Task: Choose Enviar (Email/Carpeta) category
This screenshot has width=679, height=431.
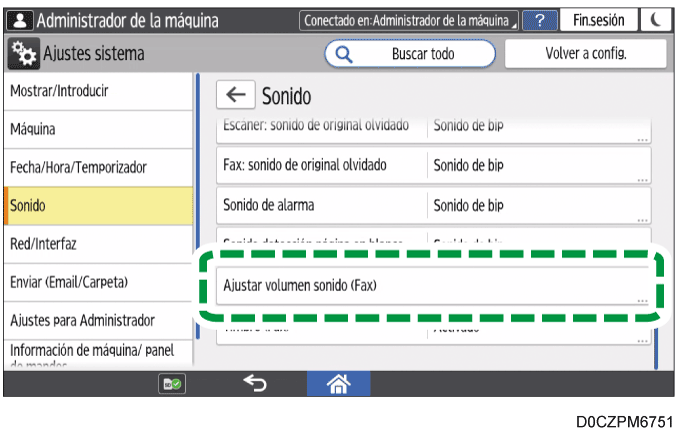Action: coord(96,282)
